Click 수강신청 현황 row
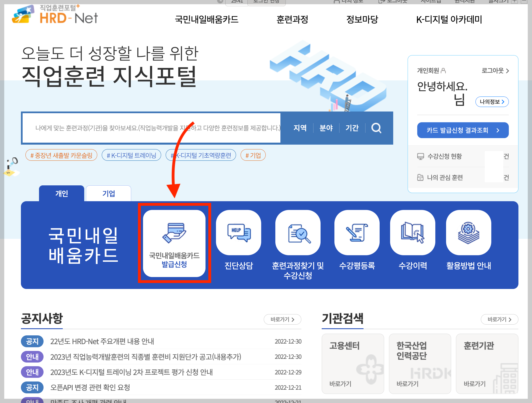Viewport: 532px width, 403px height. 463,157
